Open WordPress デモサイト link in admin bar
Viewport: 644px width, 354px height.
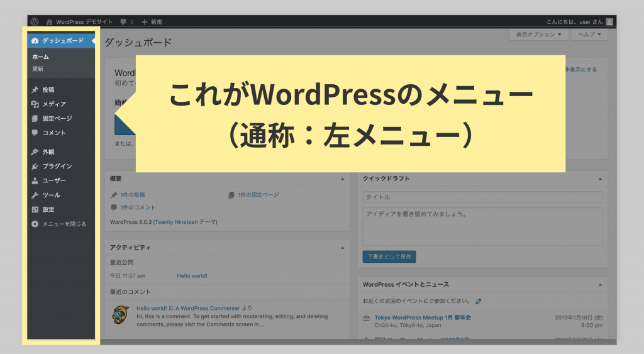pos(84,22)
